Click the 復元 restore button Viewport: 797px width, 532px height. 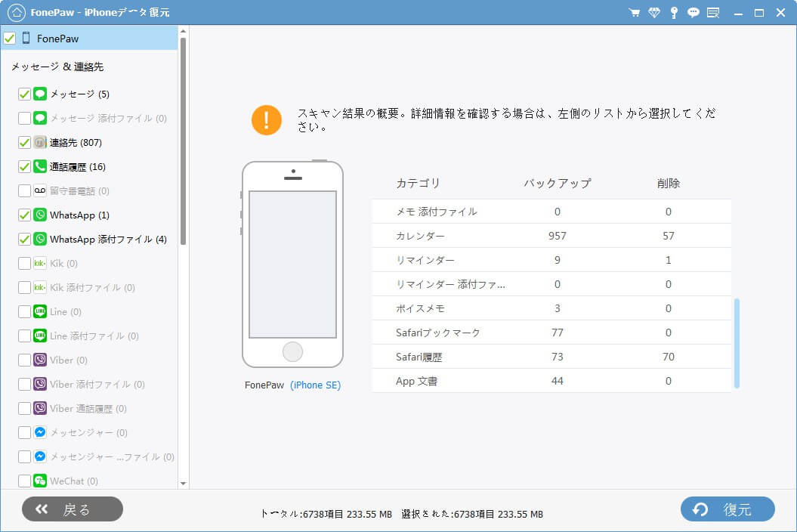pyautogui.click(x=727, y=509)
